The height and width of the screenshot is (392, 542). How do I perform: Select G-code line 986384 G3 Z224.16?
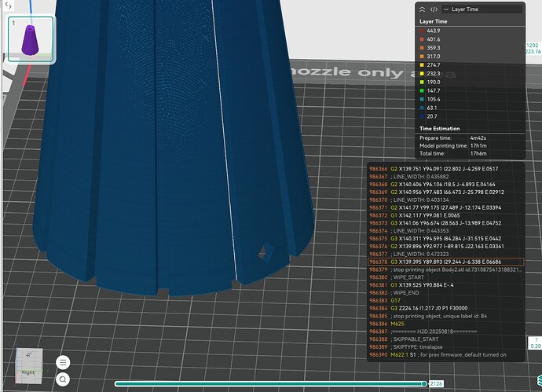click(x=446, y=309)
